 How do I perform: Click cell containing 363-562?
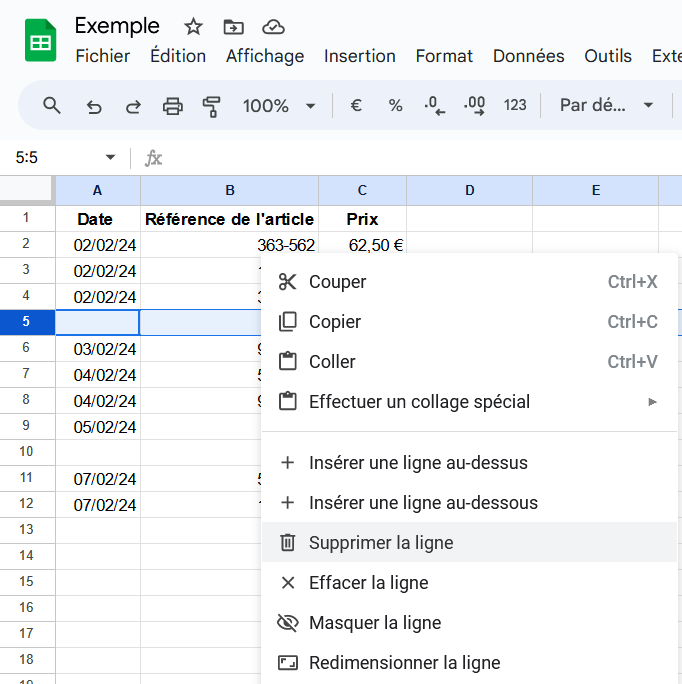pos(230,245)
